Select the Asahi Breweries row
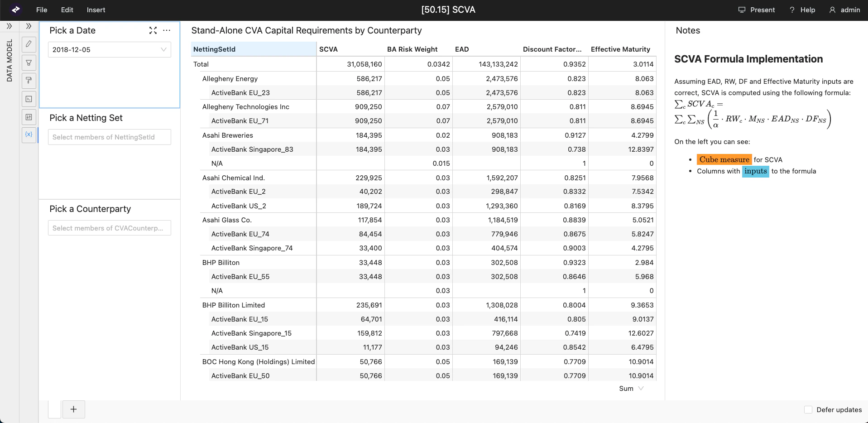Viewport: 868px width, 423px height. [228, 135]
